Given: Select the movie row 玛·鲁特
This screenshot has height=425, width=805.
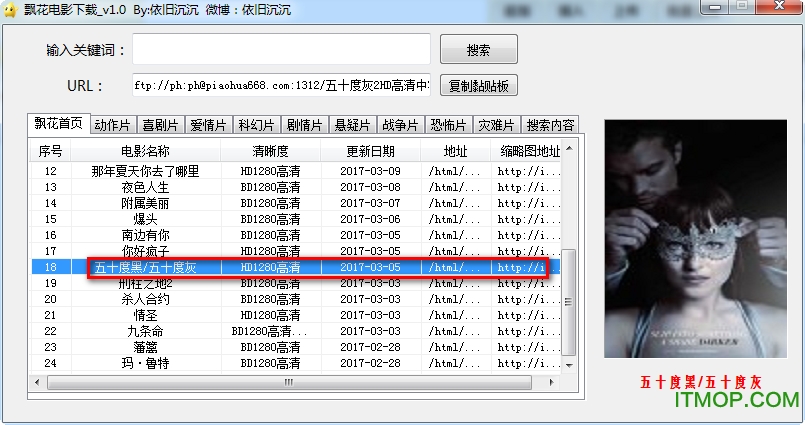Looking at the screenshot, I should pos(296,362).
